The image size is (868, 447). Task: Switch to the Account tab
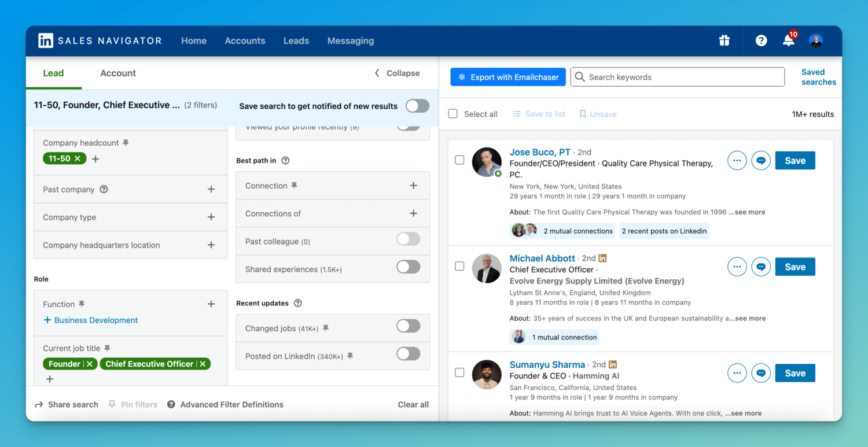[118, 73]
